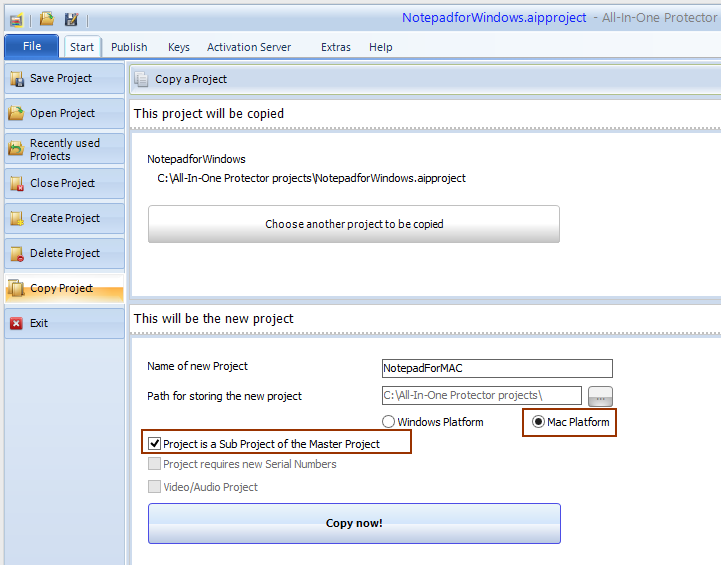The image size is (721, 565).
Task: Click the NotepadforWindows project name text
Action: 196,159
